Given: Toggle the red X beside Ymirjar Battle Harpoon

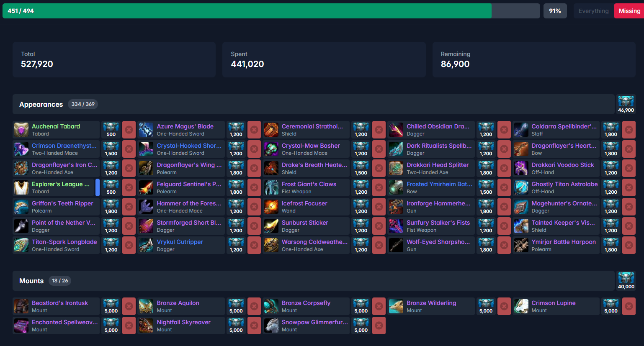Looking at the screenshot, I should 629,245.
